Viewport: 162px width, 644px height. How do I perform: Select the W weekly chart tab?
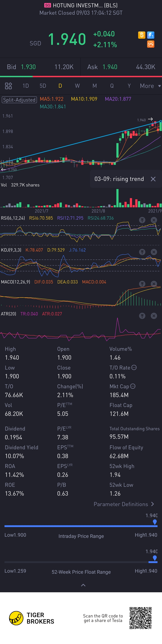pyautogui.click(x=77, y=86)
